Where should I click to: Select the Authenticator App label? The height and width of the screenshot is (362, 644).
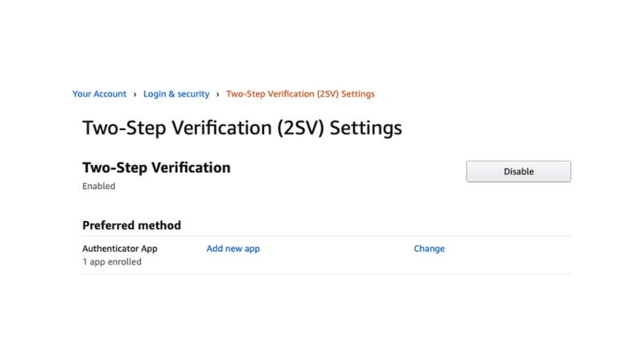120,249
